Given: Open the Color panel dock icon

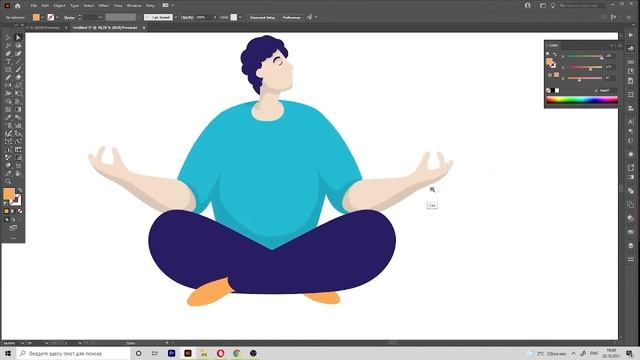Looking at the screenshot, I should [x=631, y=49].
